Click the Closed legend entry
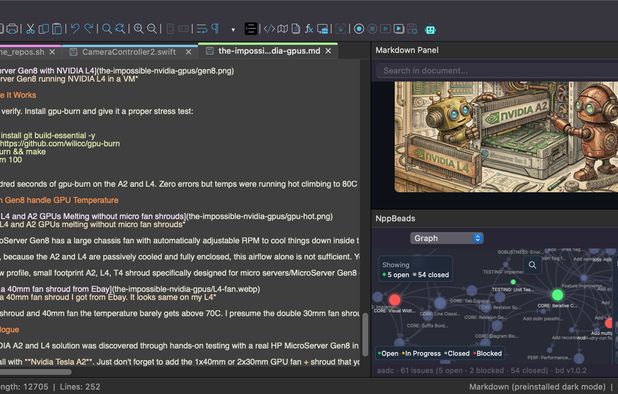This screenshot has width=618, height=394. click(457, 353)
